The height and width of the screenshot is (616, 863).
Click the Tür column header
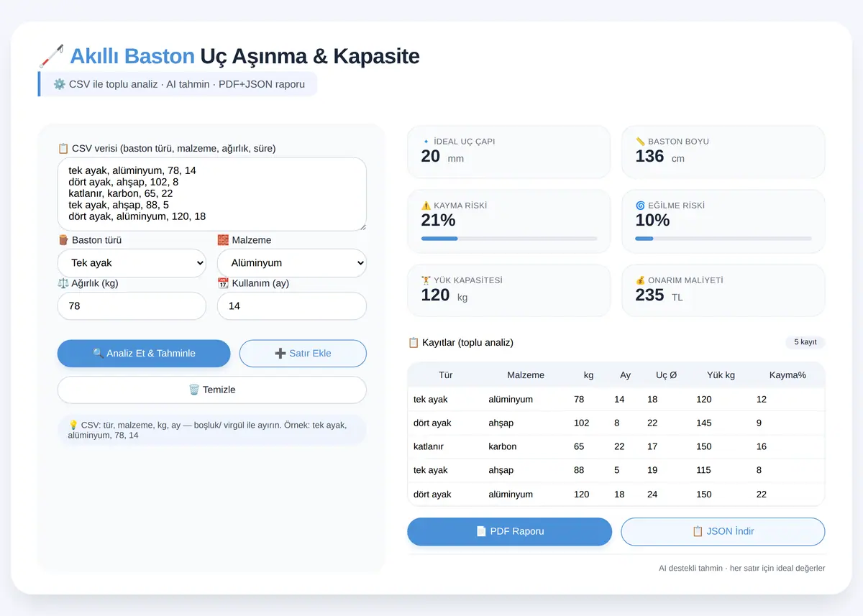tap(446, 375)
